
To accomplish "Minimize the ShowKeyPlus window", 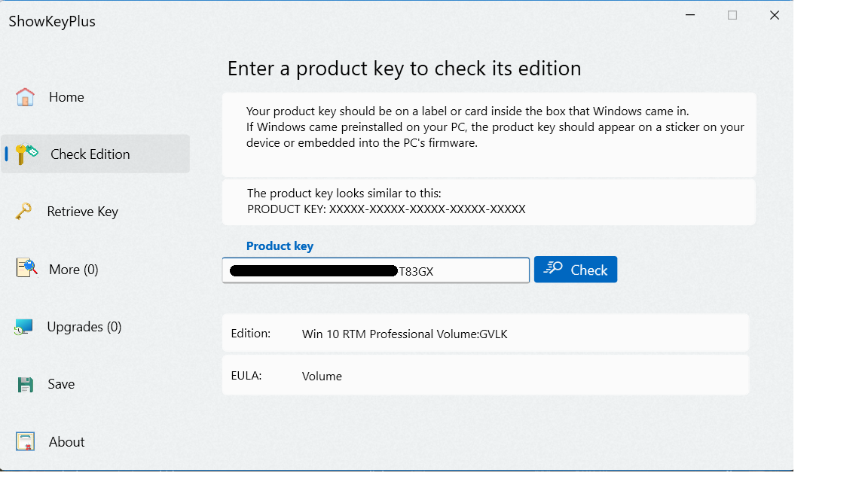I will [690, 15].
